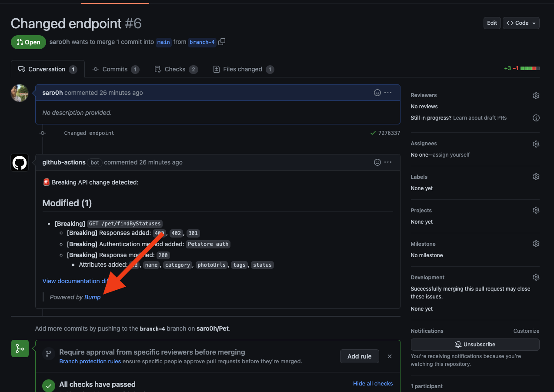Screen dimensions: 554x392
Task: Dismiss the branch protection suggestion banner
Action: pos(389,356)
